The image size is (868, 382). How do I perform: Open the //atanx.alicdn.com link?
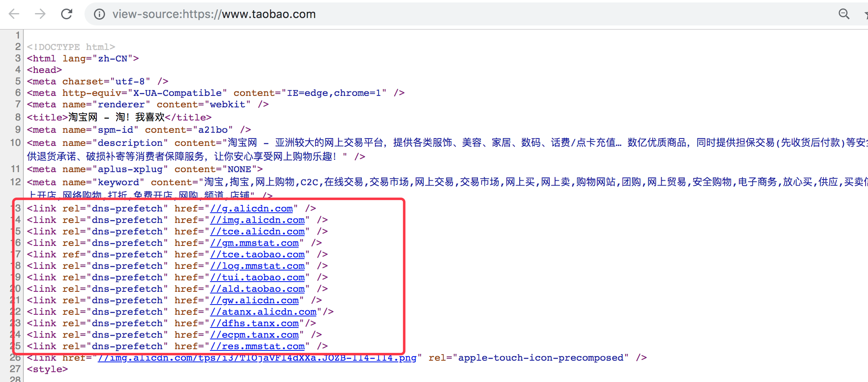tap(263, 312)
